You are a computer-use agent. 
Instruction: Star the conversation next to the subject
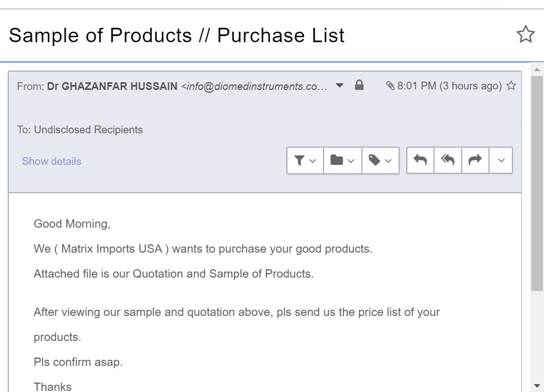tap(525, 35)
